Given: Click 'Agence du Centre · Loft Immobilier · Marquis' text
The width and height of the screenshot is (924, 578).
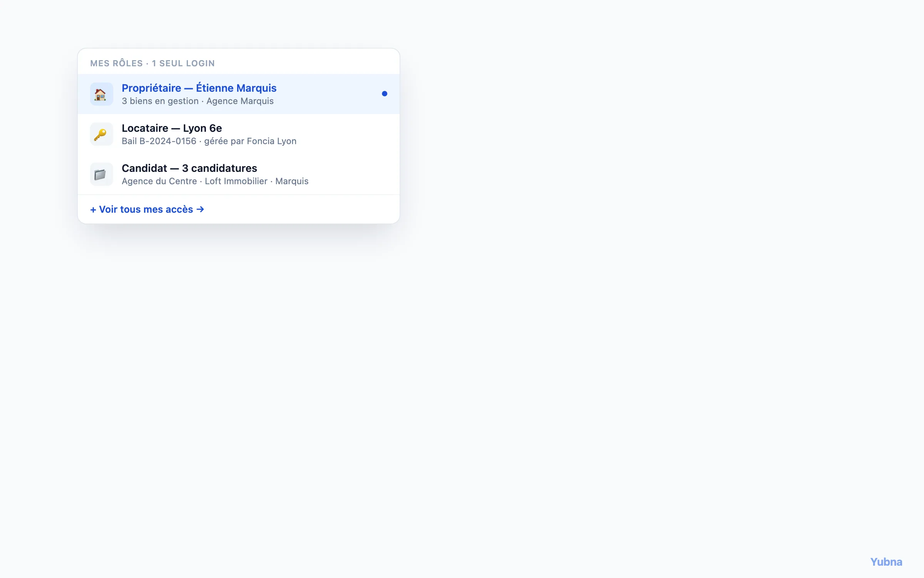Looking at the screenshot, I should (215, 181).
